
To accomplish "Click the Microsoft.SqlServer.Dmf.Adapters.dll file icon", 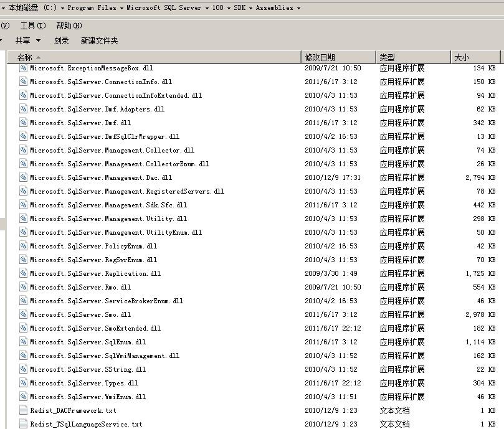I will [23, 109].
